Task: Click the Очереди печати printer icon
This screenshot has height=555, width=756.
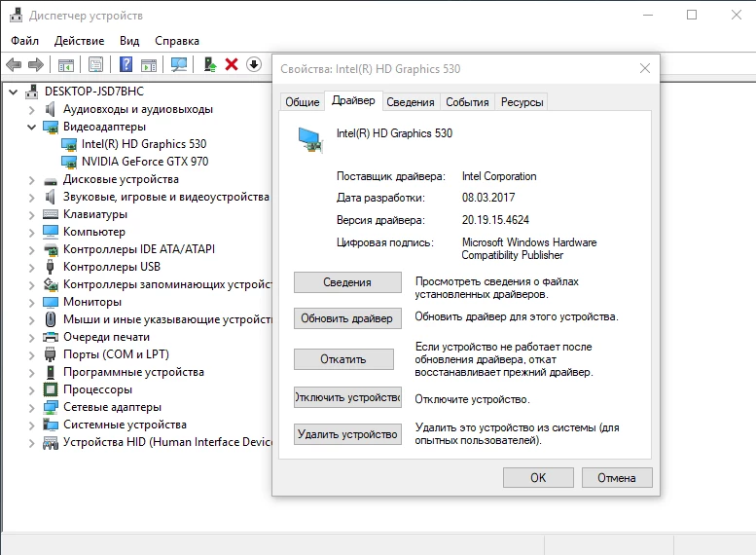Action: click(51, 337)
